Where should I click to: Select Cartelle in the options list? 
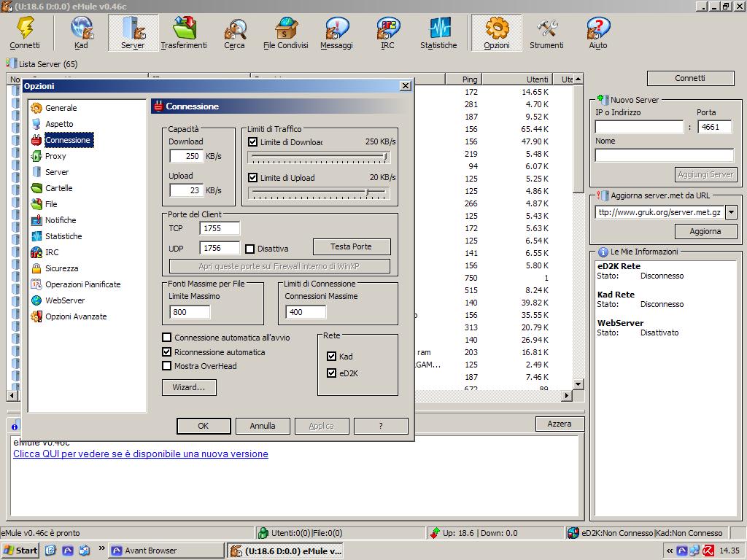coord(59,188)
